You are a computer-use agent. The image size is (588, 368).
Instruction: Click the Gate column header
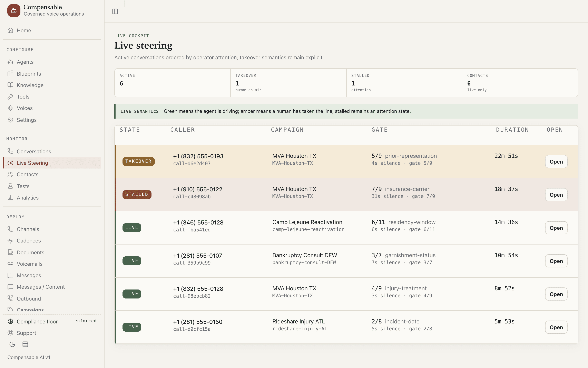point(379,130)
